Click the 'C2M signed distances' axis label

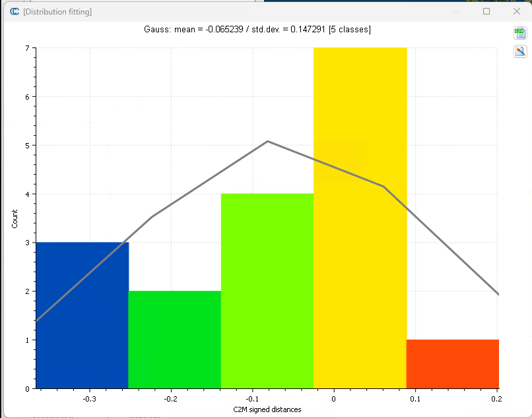[x=267, y=409]
